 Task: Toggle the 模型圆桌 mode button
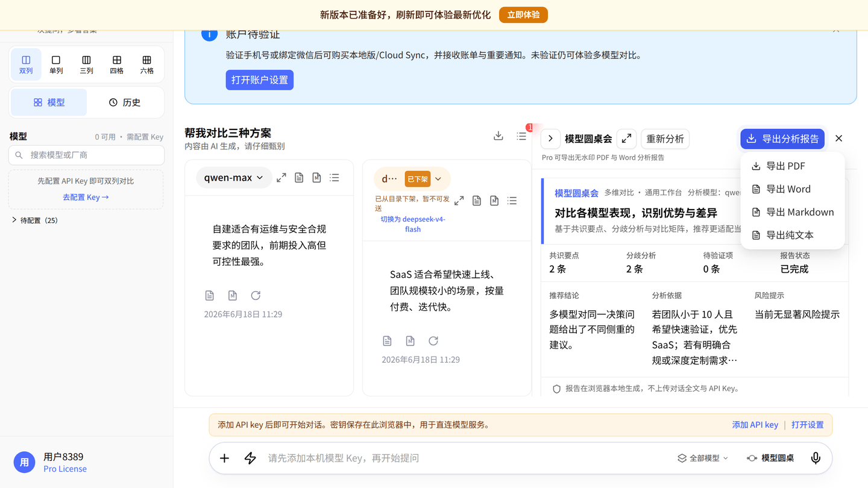(770, 458)
